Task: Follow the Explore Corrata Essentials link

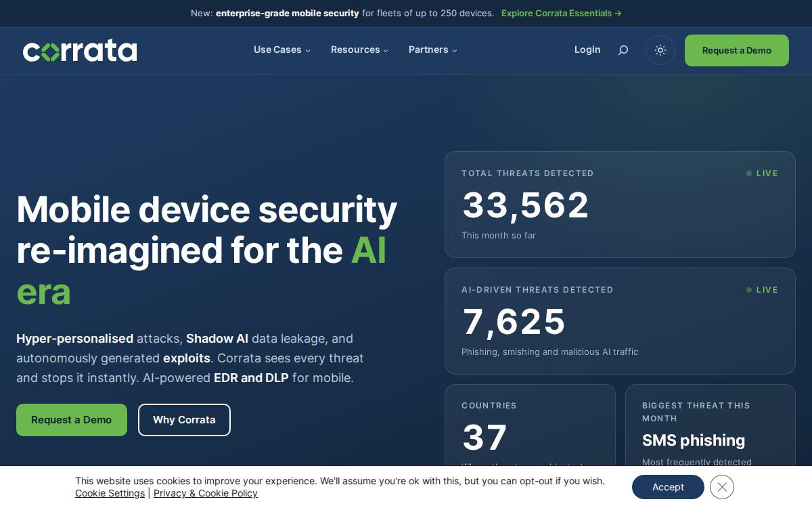Action: click(x=562, y=13)
